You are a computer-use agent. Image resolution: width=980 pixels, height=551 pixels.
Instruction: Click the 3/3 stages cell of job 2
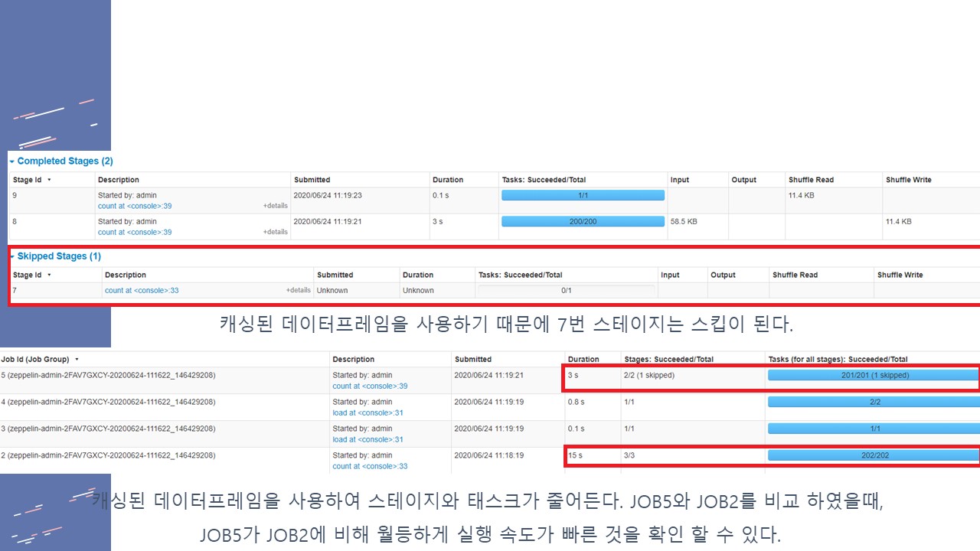pos(629,455)
